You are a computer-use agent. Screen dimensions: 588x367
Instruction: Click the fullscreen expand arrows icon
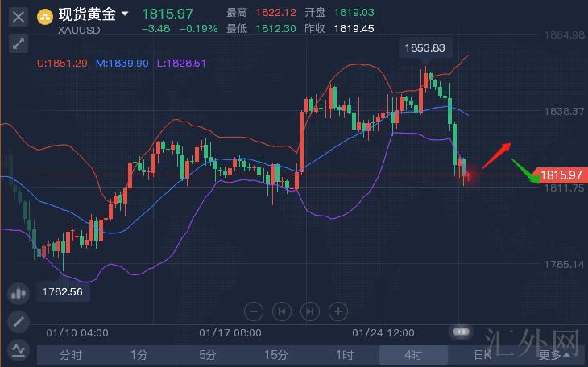[x=19, y=43]
